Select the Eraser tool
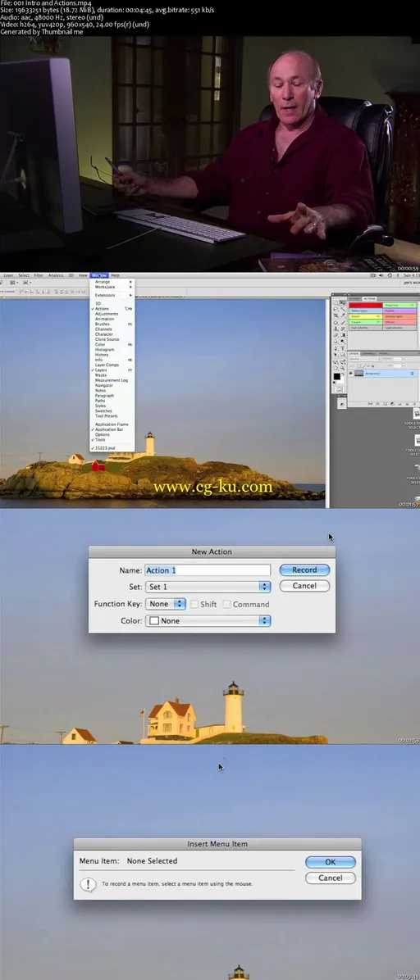Viewport: 420px width, 980px height. click(336, 335)
